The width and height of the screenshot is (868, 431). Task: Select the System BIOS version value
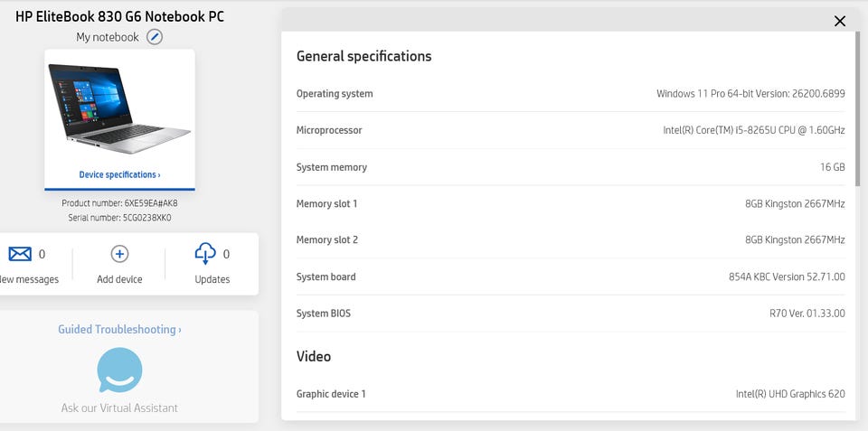pos(807,314)
